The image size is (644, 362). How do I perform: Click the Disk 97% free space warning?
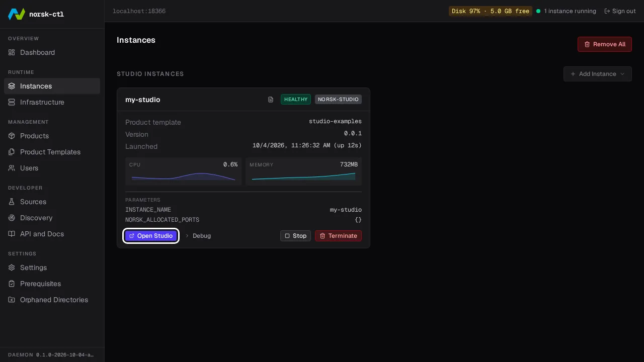tap(491, 11)
